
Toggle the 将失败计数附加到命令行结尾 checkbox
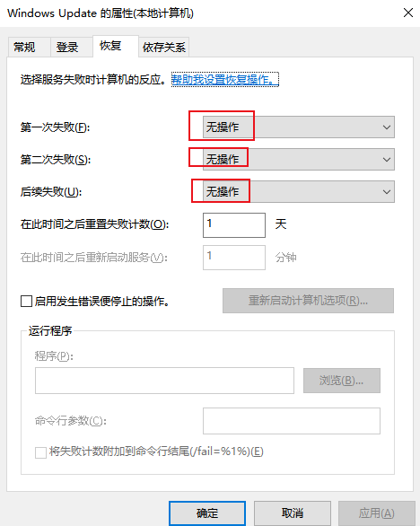click(x=40, y=452)
